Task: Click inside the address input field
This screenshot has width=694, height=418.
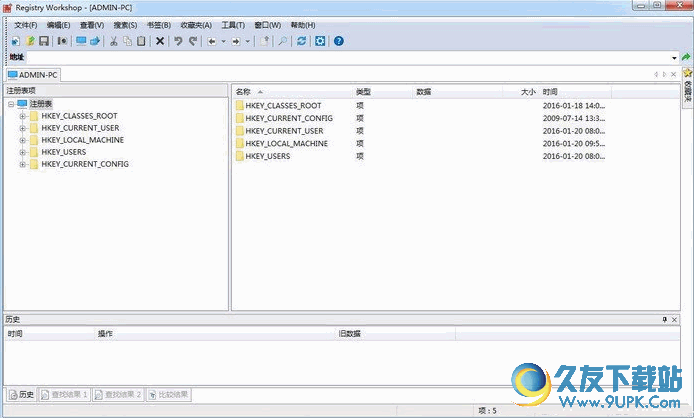Action: (x=348, y=58)
